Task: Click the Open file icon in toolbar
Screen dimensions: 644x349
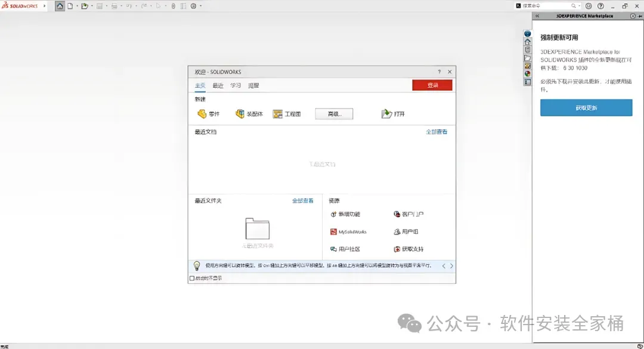Action: [85, 6]
